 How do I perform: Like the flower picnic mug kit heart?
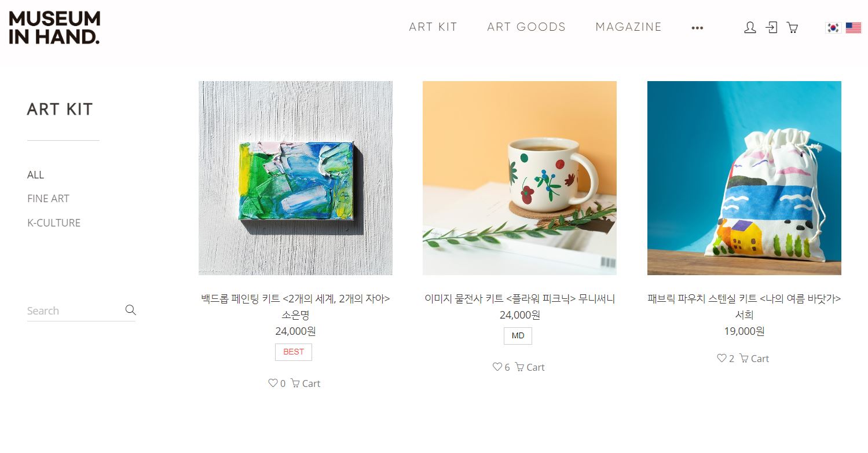[x=497, y=367]
